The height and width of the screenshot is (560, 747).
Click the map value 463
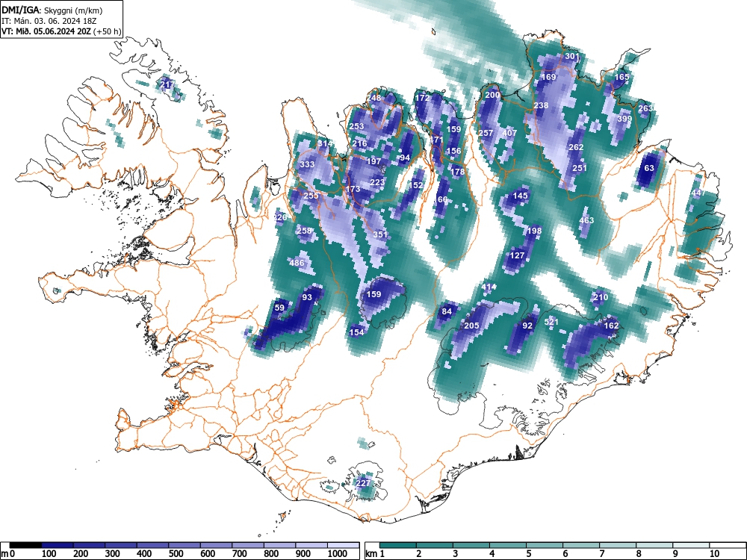point(586,220)
